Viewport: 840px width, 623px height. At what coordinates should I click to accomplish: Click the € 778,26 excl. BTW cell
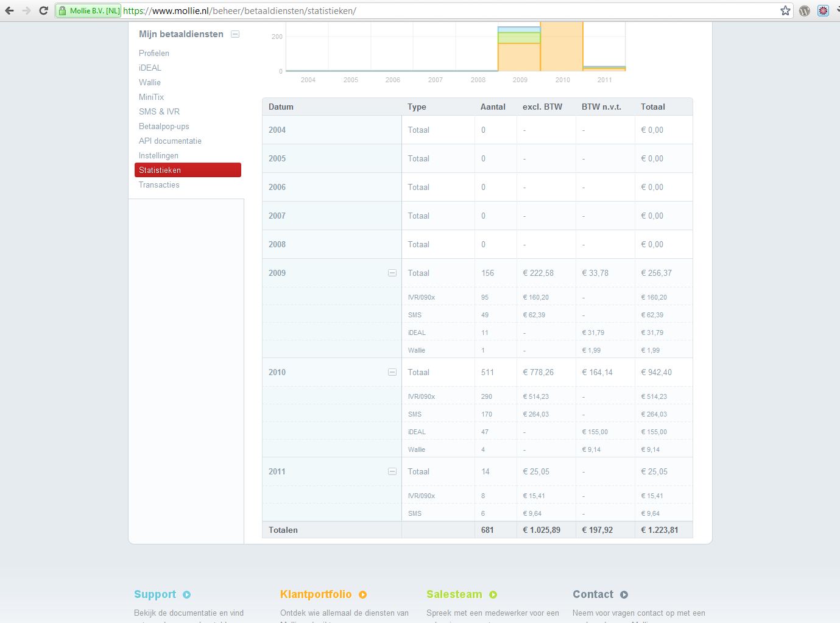[x=538, y=372]
